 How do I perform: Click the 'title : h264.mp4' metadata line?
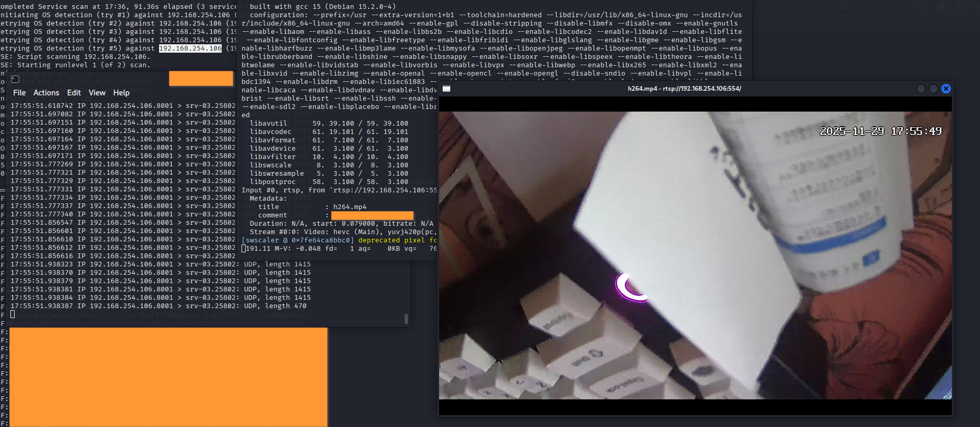312,207
